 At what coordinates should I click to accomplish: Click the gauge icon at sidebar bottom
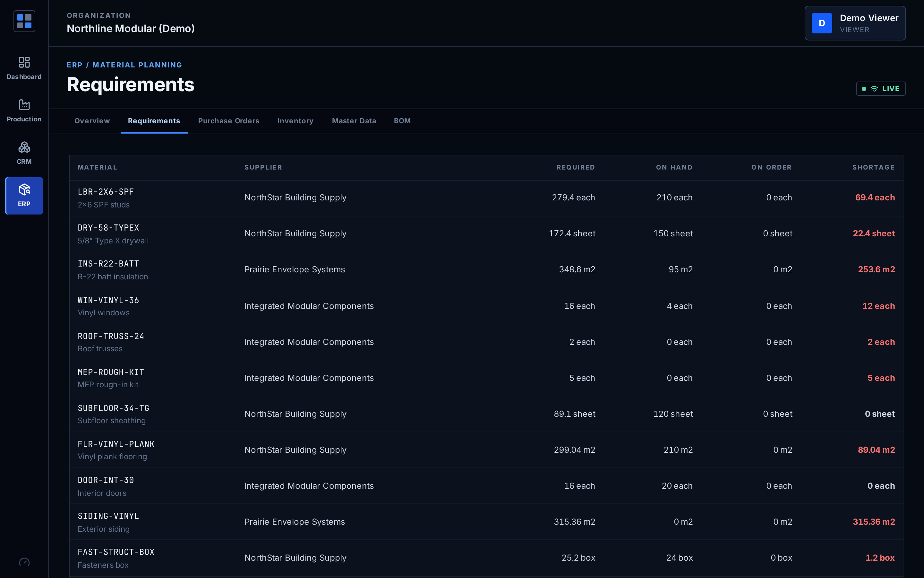pos(24,562)
